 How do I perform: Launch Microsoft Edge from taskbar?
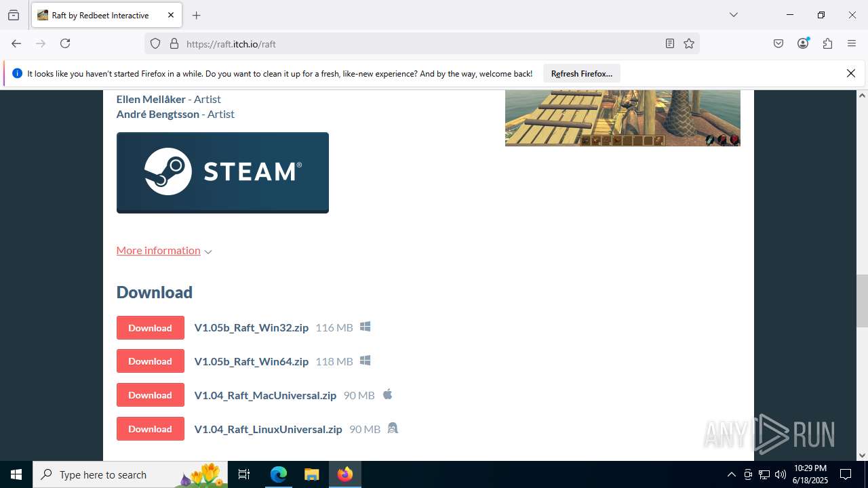279,474
